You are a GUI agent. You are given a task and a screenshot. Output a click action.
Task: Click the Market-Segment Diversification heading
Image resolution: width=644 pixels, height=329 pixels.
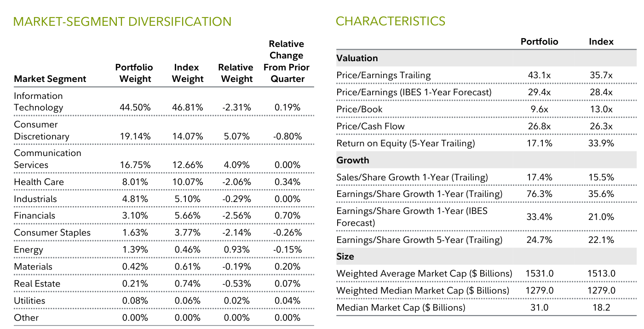click(122, 22)
